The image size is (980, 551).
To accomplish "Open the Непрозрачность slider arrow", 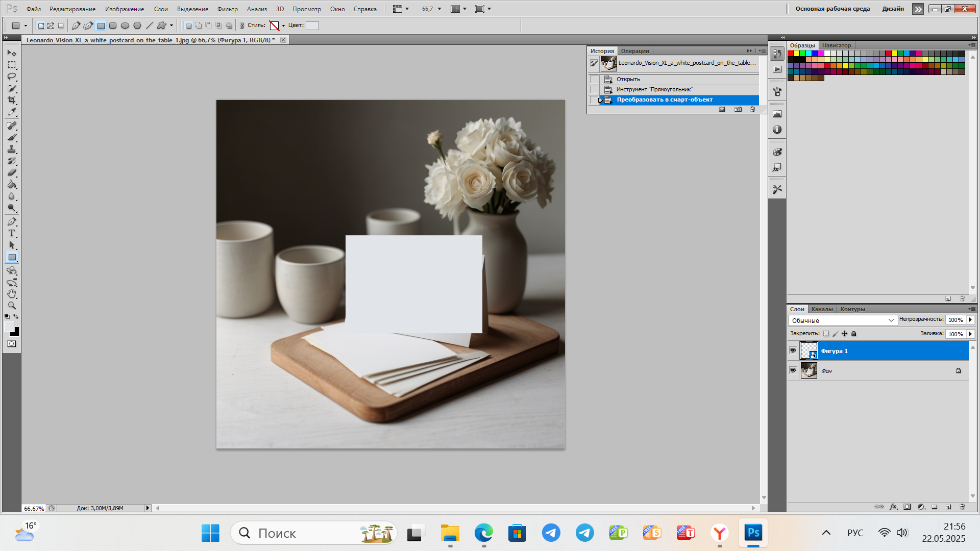I will [x=970, y=320].
